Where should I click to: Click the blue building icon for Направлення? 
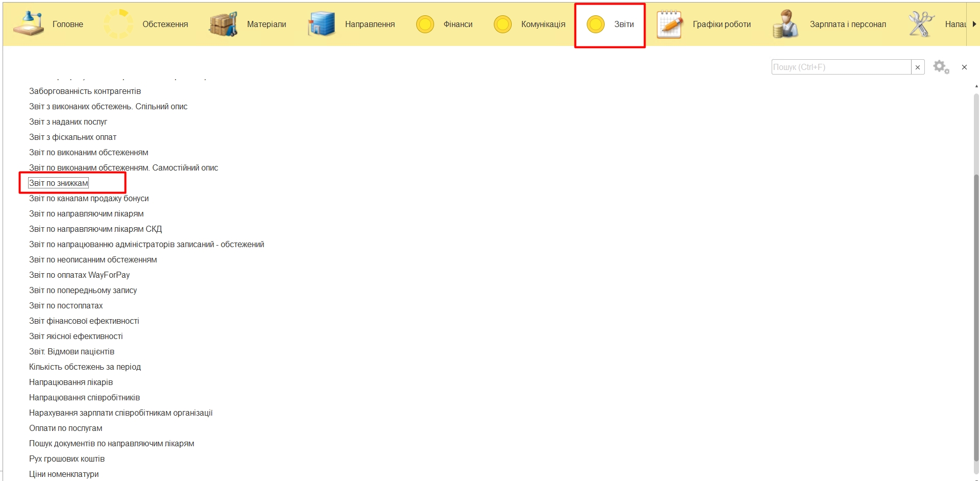click(321, 24)
